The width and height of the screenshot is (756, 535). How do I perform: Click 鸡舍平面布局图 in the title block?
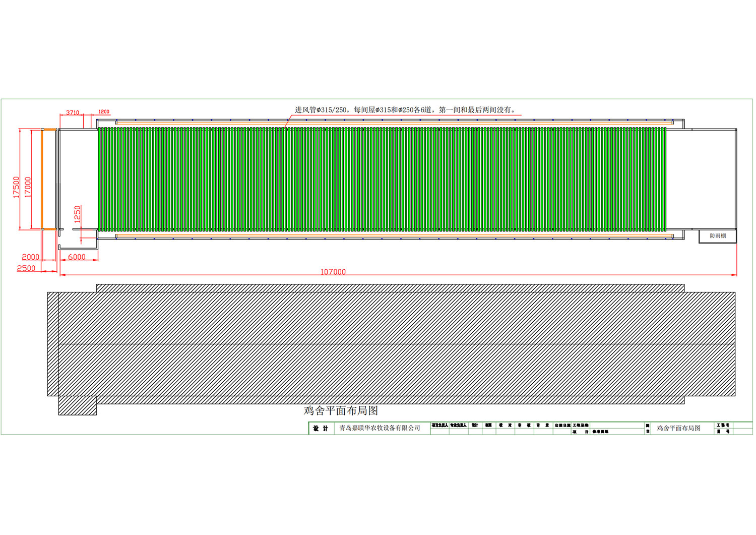pos(678,428)
